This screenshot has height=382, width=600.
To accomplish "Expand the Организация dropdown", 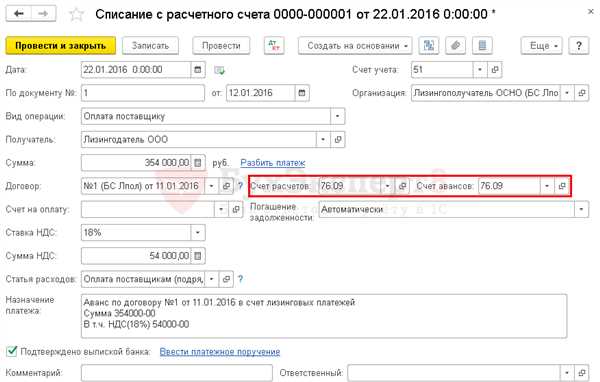I will (567, 93).
